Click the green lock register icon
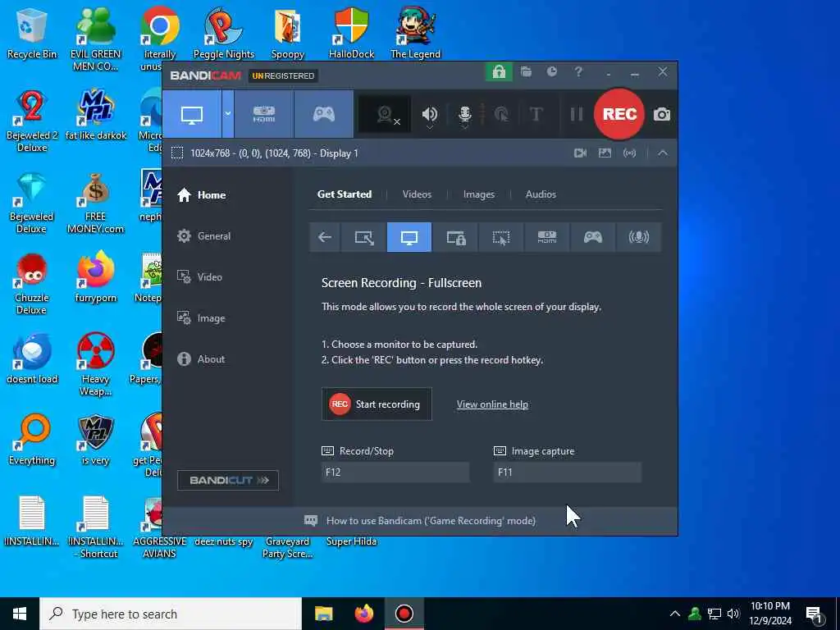The width and height of the screenshot is (840, 630). click(499, 72)
